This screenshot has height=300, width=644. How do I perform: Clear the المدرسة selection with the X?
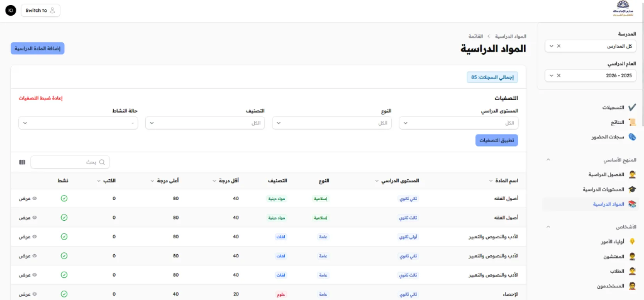pos(558,46)
